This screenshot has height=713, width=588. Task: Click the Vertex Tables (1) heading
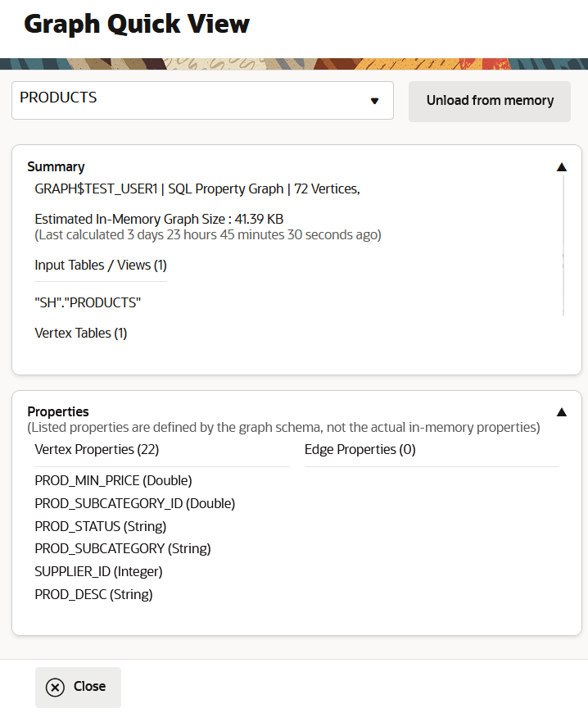pyautogui.click(x=80, y=333)
